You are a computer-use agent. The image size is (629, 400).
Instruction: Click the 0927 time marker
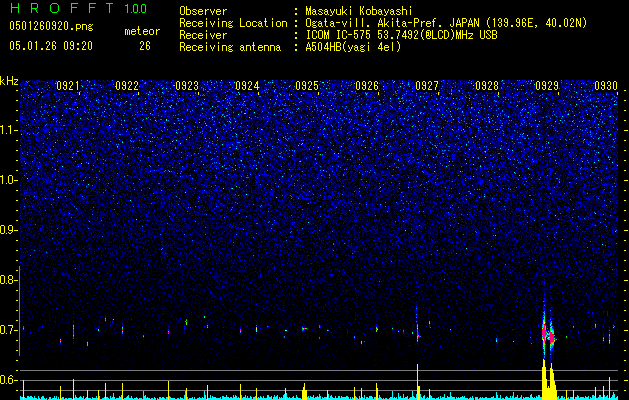[427, 85]
